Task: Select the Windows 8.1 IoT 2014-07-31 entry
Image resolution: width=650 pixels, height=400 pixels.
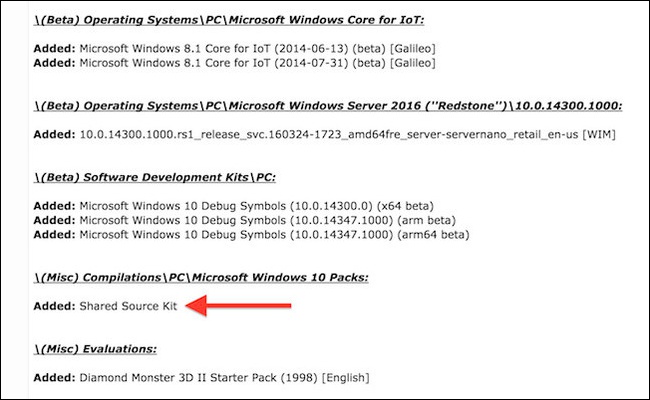Action: pos(235,63)
